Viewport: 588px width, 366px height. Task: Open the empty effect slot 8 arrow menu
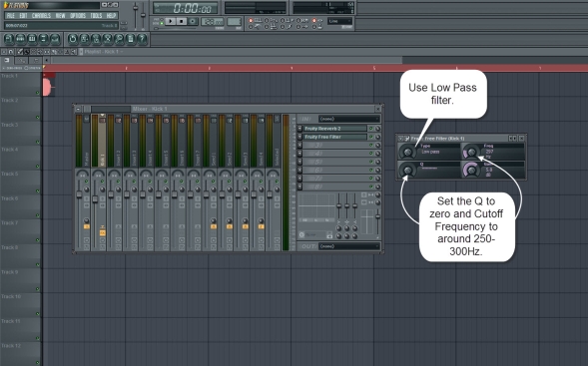tap(300, 186)
